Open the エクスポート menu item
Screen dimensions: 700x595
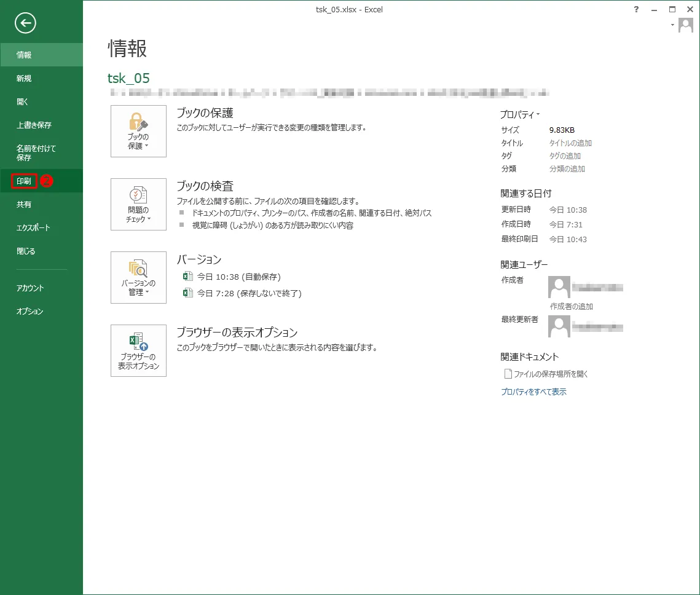tap(41, 227)
